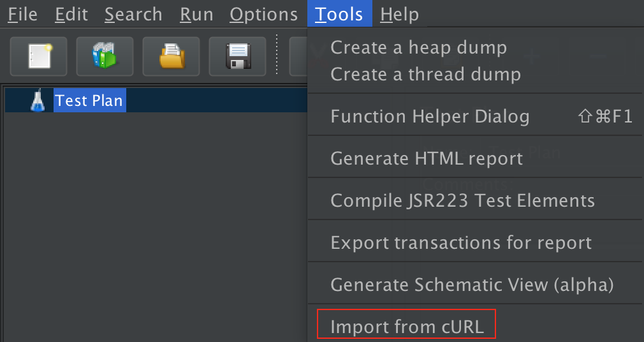Click the Open folder toolbar icon
Viewport: 644px width, 342px height.
tap(171, 56)
